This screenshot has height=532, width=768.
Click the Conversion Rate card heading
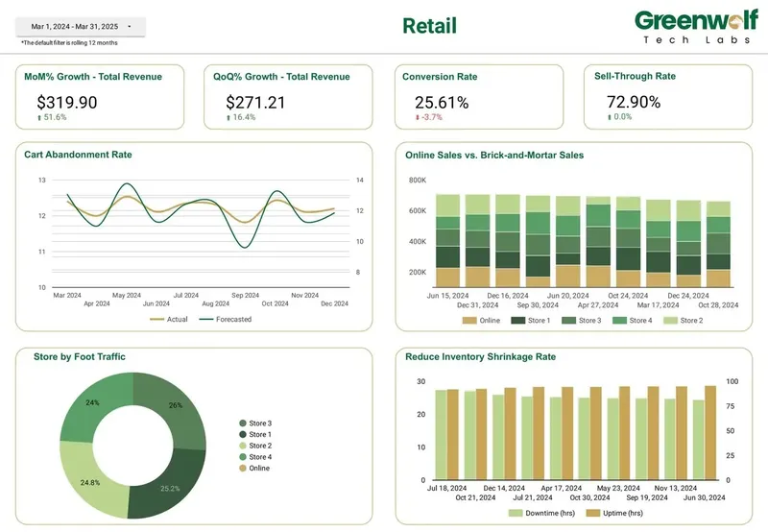[x=440, y=77]
